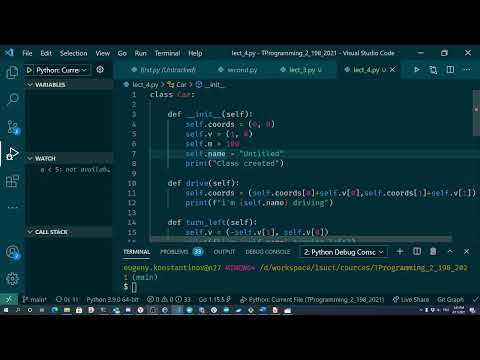This screenshot has height=360, width=480.
Task: Open the Help menu
Action: click(x=195, y=53)
